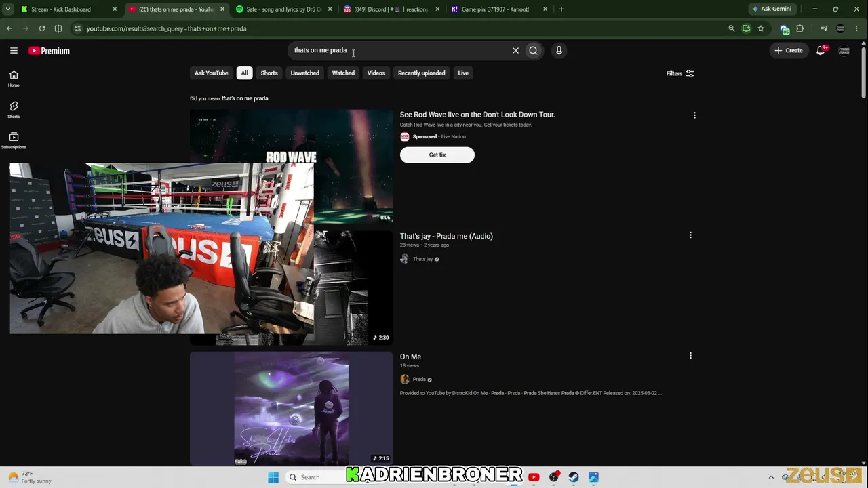Submit the YouTube search with magnifier button

coord(534,50)
